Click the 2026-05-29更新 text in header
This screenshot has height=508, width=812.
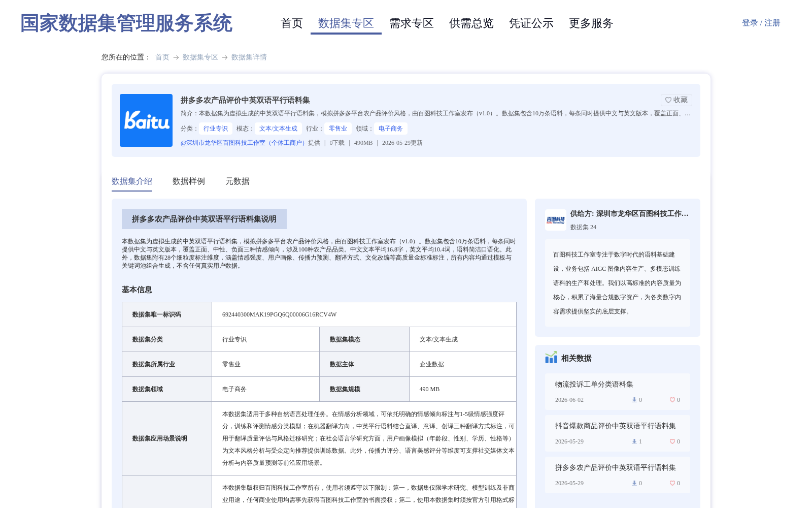[x=402, y=143]
